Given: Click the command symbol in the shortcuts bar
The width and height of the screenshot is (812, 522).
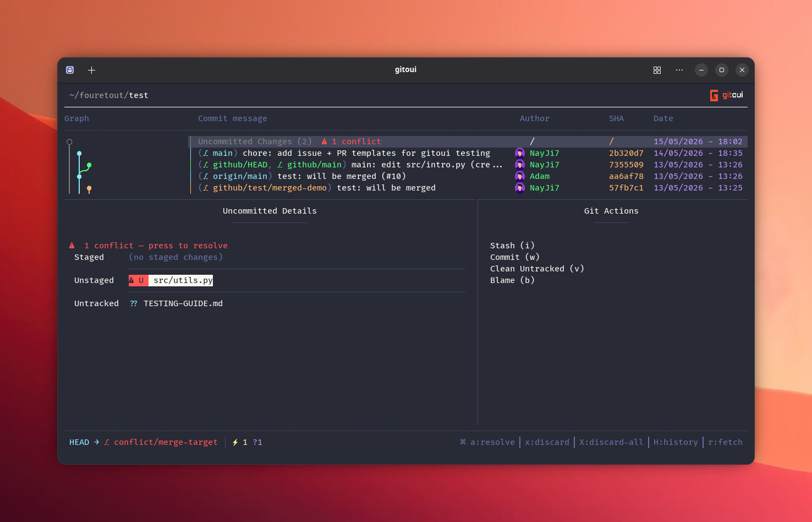Looking at the screenshot, I should pos(463,442).
